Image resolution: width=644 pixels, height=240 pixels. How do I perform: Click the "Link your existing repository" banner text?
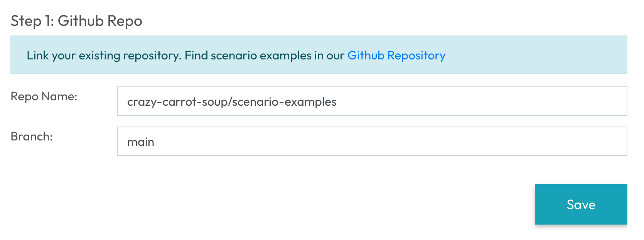(x=103, y=56)
